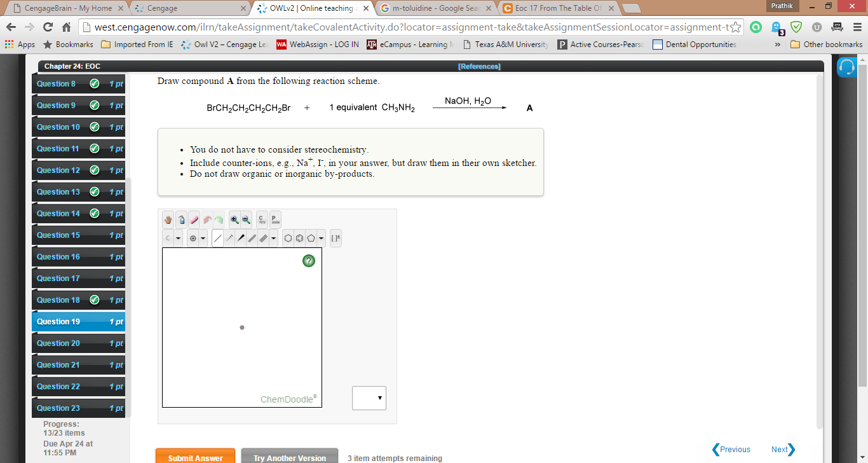Go to the Previous question
Viewport: 868px width, 463px height.
coord(731,450)
